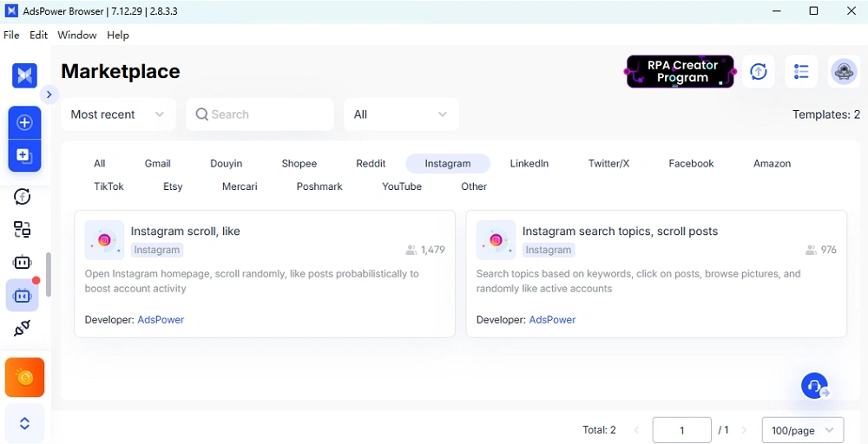Click the plug-shaped API icon in sidebar
This screenshot has height=444, width=868.
click(23, 329)
